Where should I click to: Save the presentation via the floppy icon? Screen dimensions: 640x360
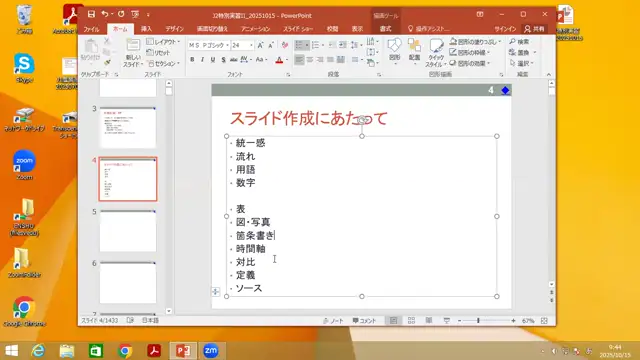click(91, 14)
